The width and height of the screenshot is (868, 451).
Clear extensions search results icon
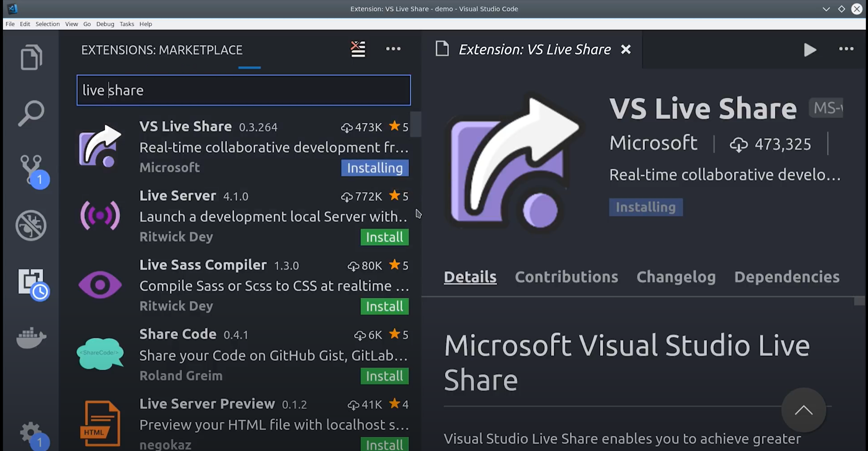[x=358, y=49]
